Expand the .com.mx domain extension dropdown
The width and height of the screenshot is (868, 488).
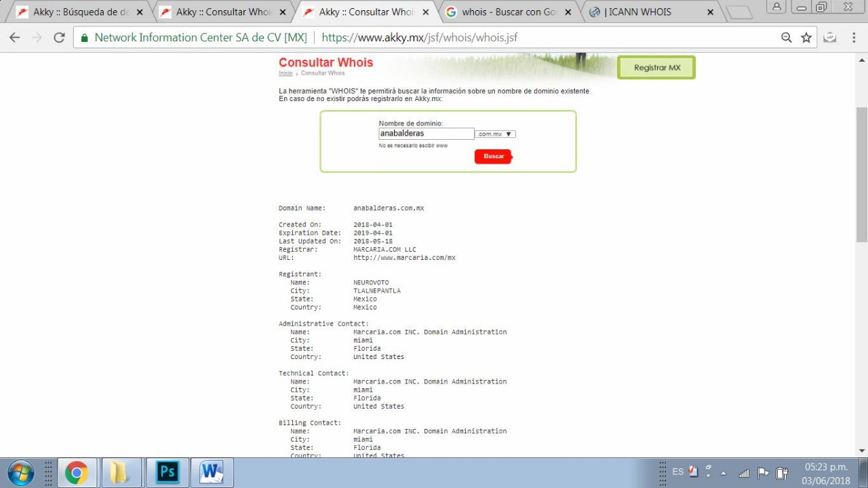pos(495,134)
